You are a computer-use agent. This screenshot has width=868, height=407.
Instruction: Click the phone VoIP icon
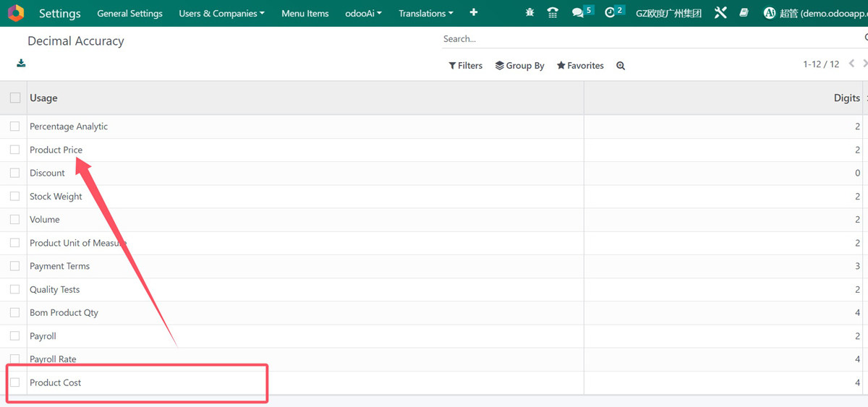point(553,13)
